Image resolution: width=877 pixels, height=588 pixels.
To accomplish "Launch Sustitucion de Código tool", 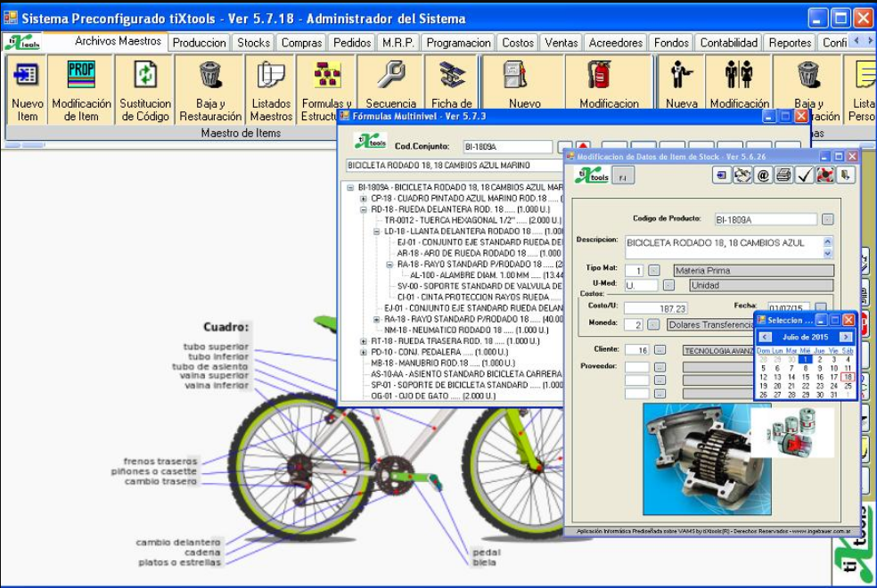I will pos(145,89).
